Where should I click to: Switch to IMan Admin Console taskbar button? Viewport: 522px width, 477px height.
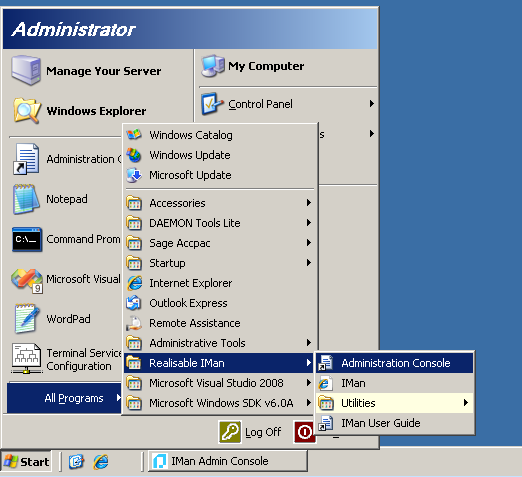(x=228, y=461)
